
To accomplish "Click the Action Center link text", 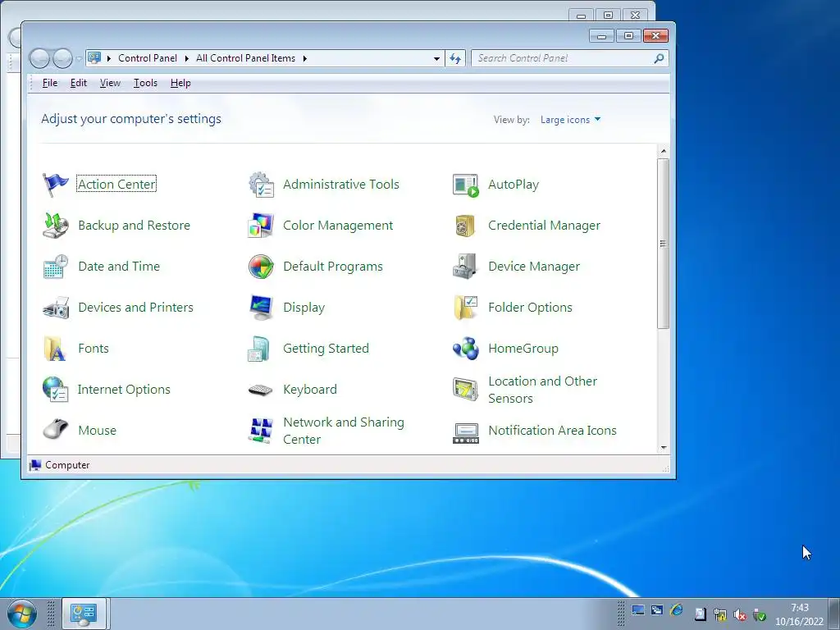I will 116,185.
